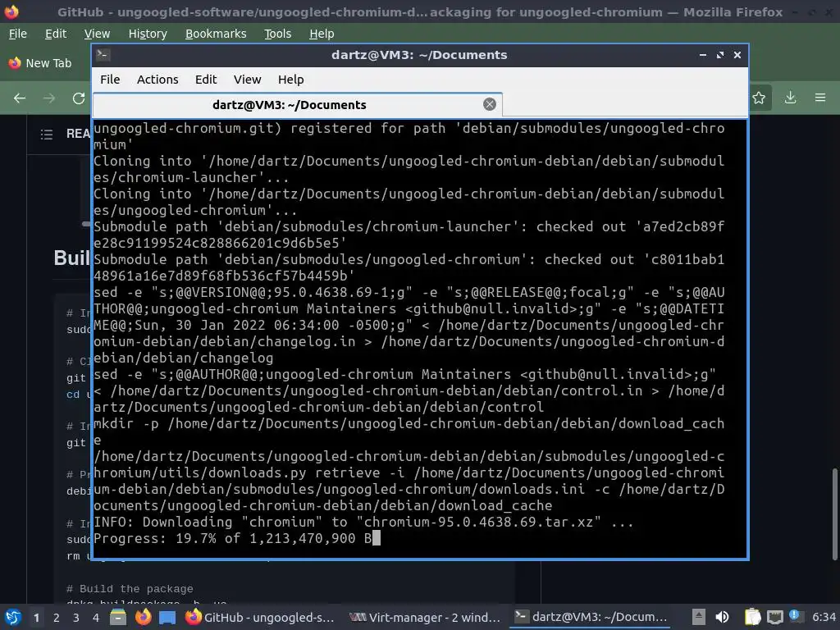Viewport: 840px width, 630px height.
Task: Open Firefox File menu
Action: [18, 34]
